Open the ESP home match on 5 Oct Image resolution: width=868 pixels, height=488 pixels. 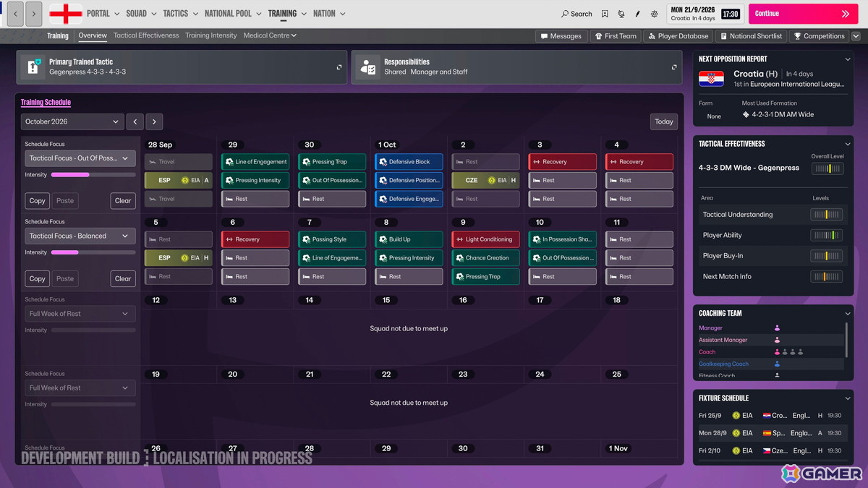pos(178,257)
